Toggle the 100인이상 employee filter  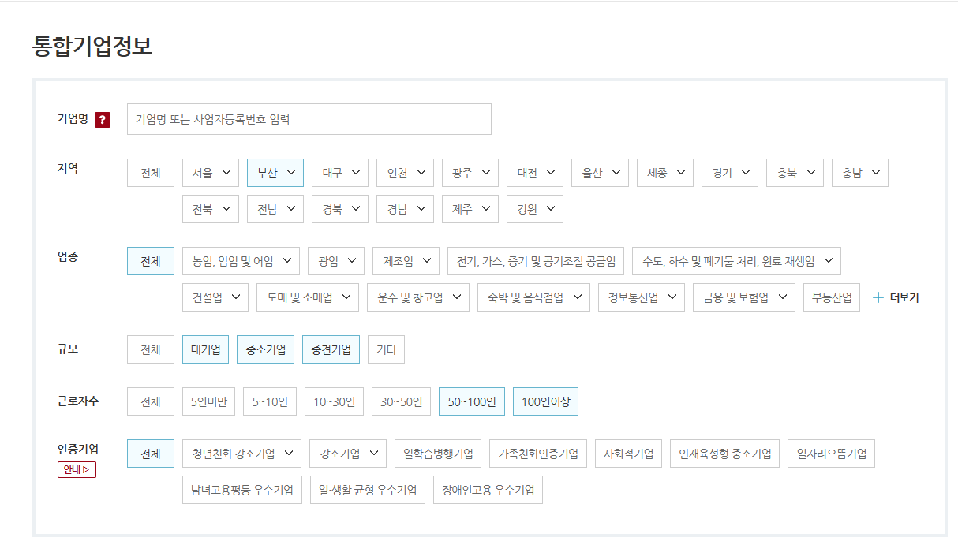[545, 402]
